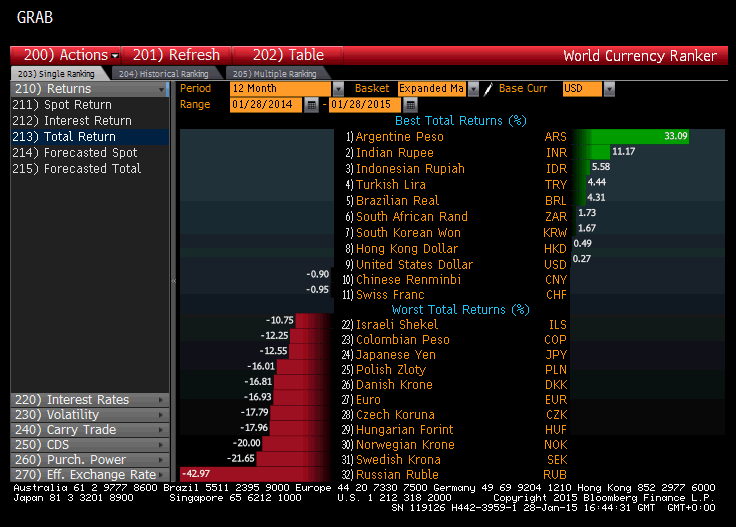Select Hungarian Forint row
The height and width of the screenshot is (527, 736).
(x=456, y=430)
